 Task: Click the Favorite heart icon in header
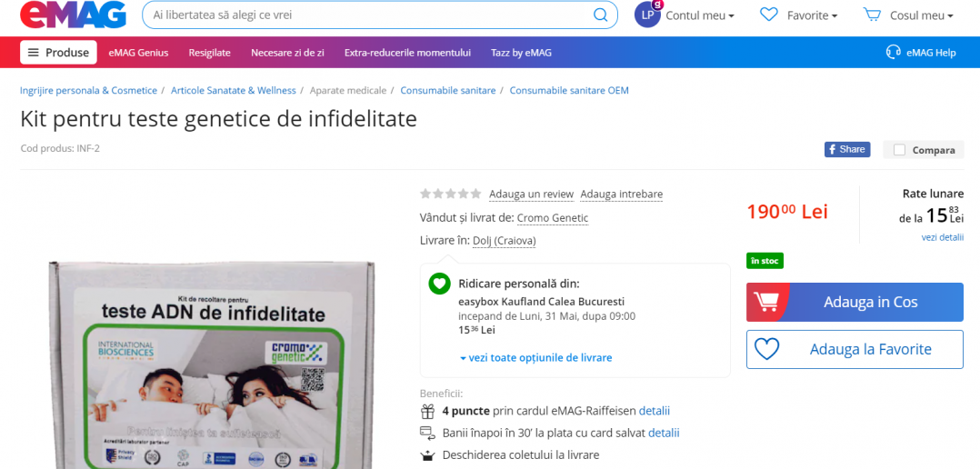tap(769, 15)
